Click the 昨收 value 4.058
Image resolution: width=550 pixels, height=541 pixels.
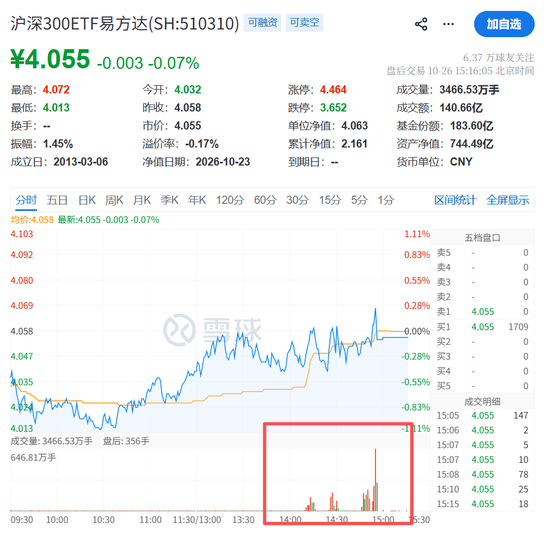pyautogui.click(x=188, y=108)
